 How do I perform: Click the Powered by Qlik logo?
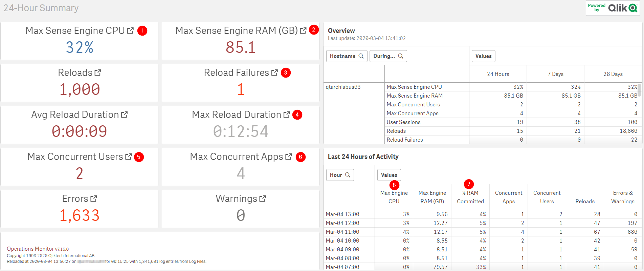[x=613, y=8]
